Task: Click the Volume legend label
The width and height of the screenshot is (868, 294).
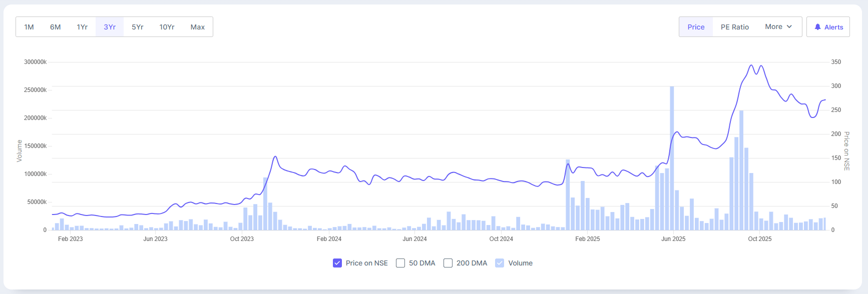Action: [x=520, y=263]
